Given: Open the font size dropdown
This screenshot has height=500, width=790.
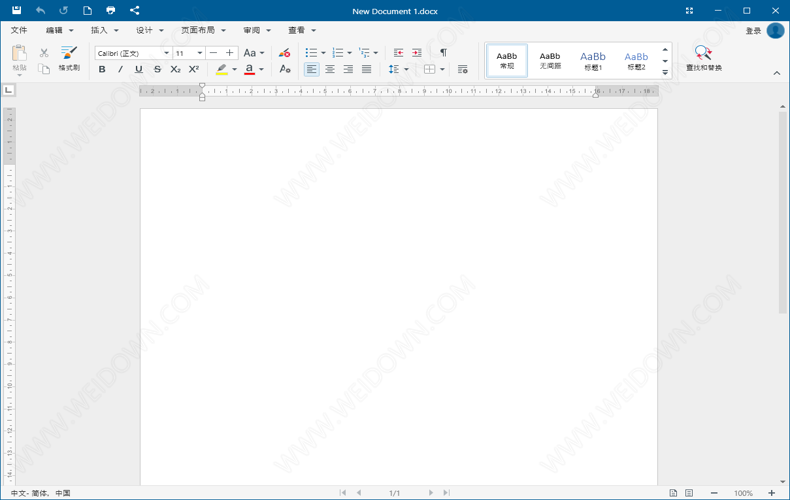Looking at the screenshot, I should click(200, 53).
